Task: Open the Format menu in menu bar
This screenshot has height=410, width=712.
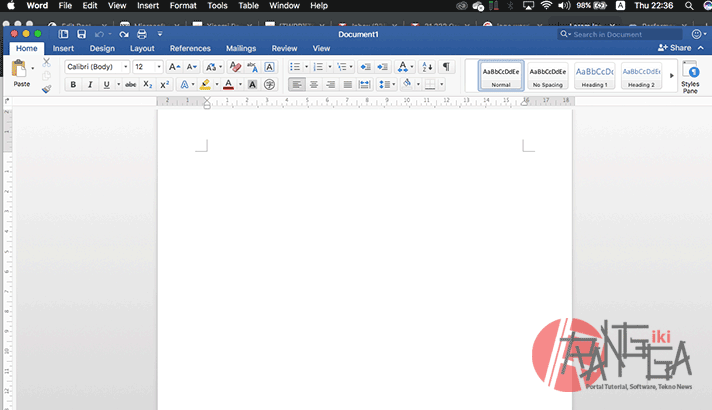Action: pyautogui.click(x=183, y=6)
